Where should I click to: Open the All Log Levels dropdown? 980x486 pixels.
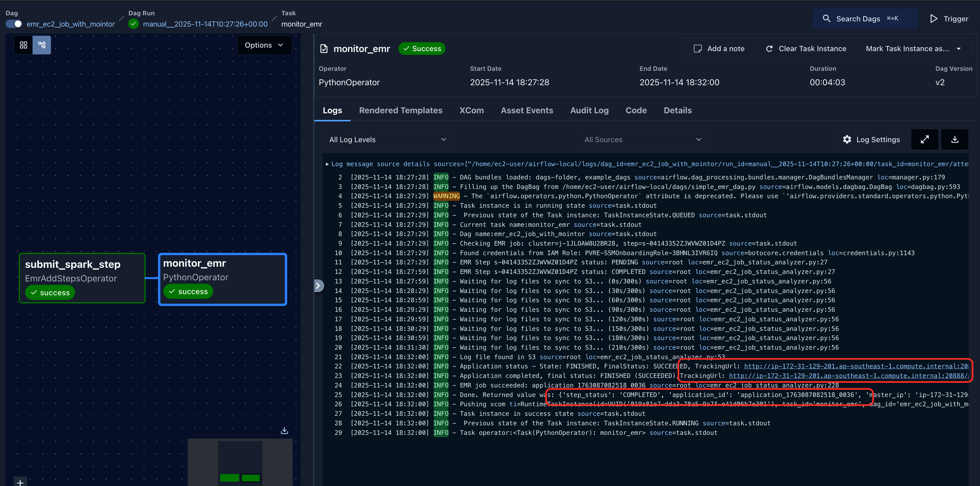pos(388,139)
